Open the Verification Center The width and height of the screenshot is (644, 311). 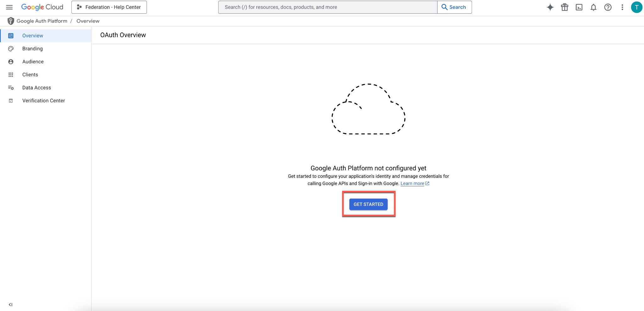coord(43,100)
